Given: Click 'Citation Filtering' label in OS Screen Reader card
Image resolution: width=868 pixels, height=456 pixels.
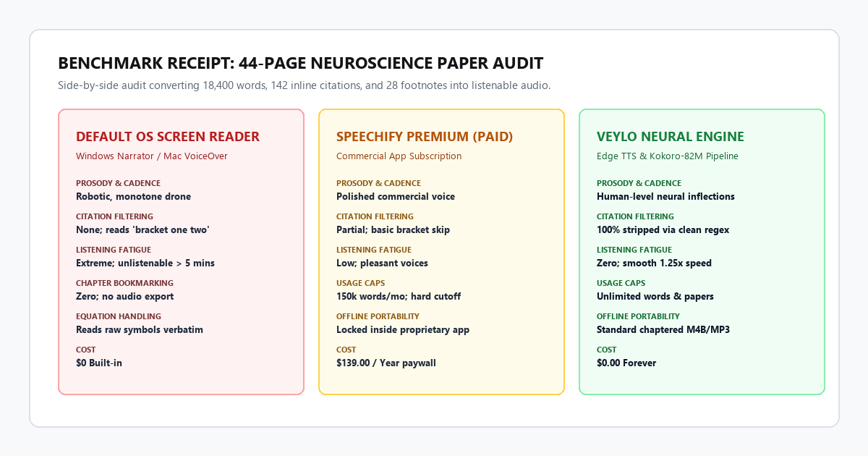Looking at the screenshot, I should (114, 216).
